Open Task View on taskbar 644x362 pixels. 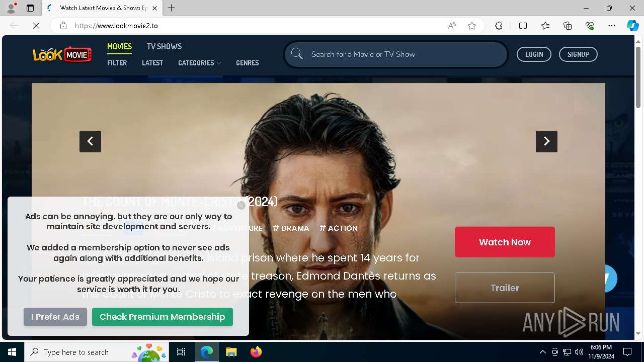[x=181, y=352]
